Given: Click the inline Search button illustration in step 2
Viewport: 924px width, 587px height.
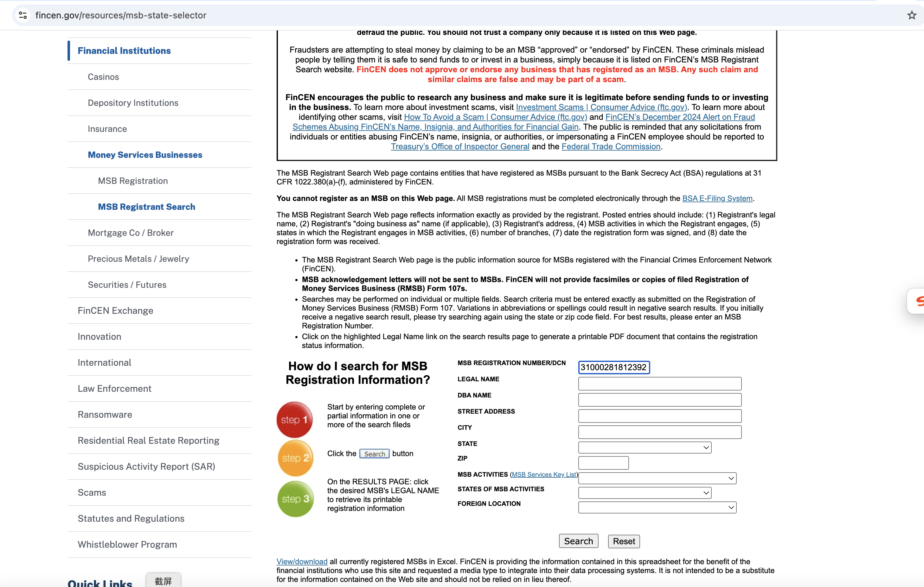Looking at the screenshot, I should tap(375, 454).
